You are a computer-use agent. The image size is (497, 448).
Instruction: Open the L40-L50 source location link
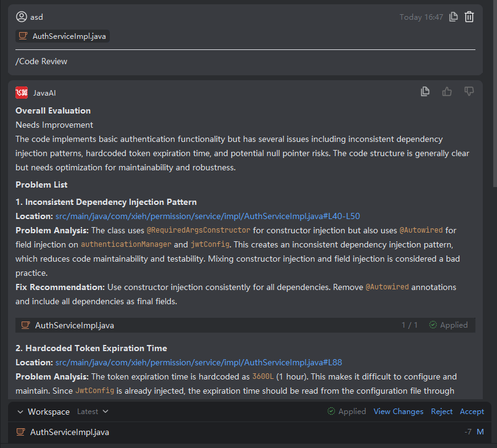tap(207, 216)
